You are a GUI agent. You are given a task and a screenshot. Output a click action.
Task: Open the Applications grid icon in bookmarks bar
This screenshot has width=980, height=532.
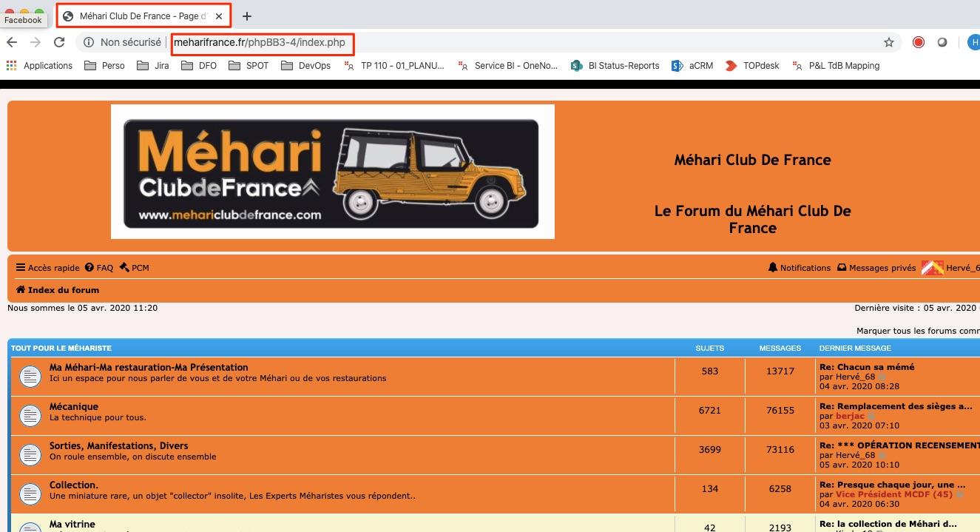click(x=11, y=66)
